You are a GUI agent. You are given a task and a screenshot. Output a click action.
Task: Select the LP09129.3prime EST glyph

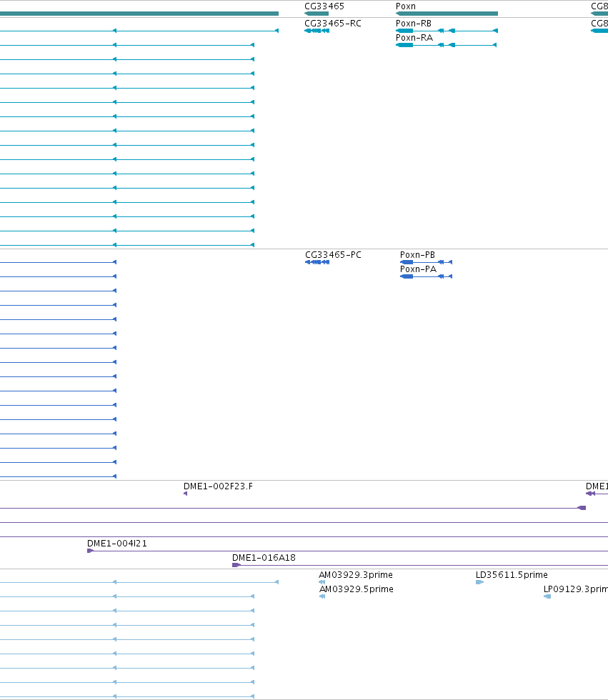point(547,596)
